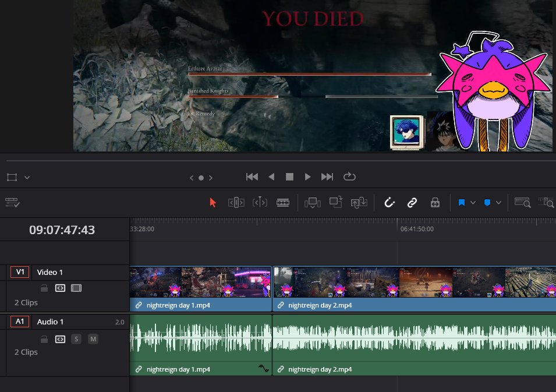The height and width of the screenshot is (392, 556).
Task: Lock the Audio 1 track
Action: click(x=44, y=339)
